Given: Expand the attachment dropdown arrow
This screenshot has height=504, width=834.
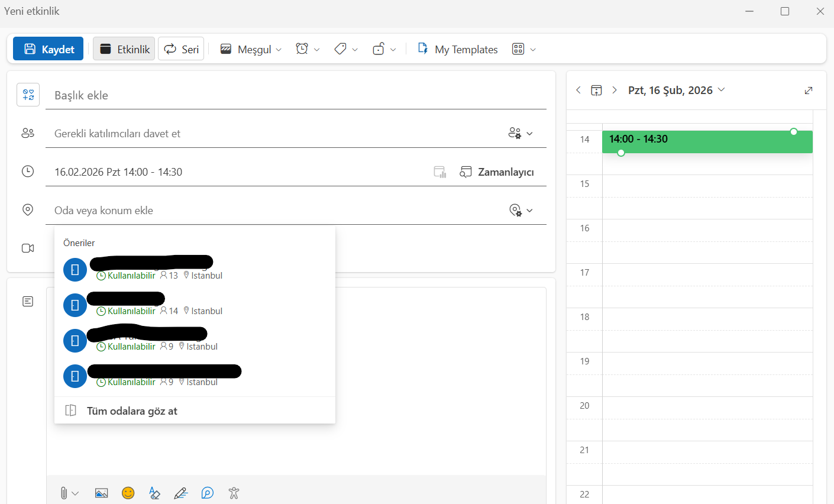Looking at the screenshot, I should point(75,493).
